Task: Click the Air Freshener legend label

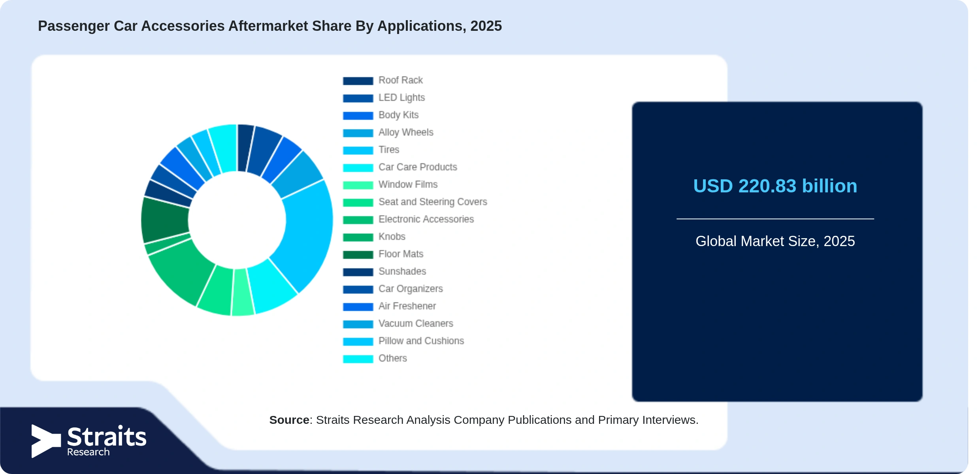Action: point(407,306)
